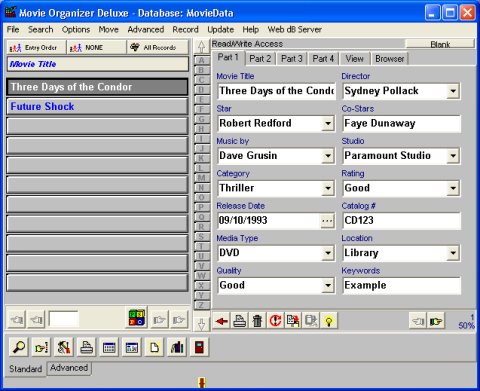Click the All Records filter button

(x=157, y=48)
